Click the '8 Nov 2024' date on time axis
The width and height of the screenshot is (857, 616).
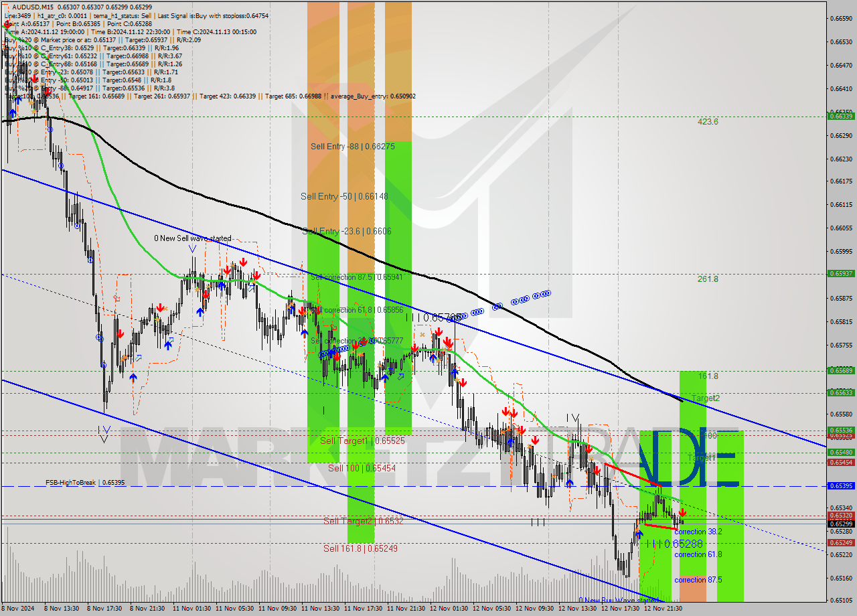[x=17, y=609]
